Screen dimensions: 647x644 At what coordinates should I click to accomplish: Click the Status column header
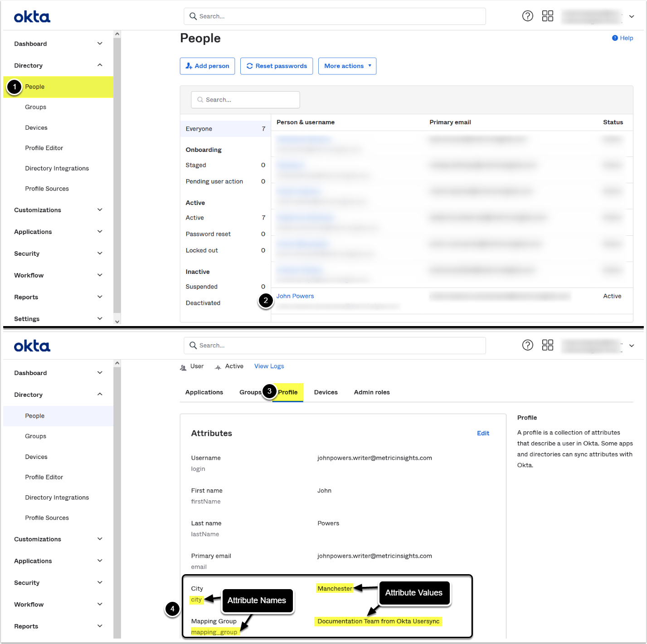(613, 122)
